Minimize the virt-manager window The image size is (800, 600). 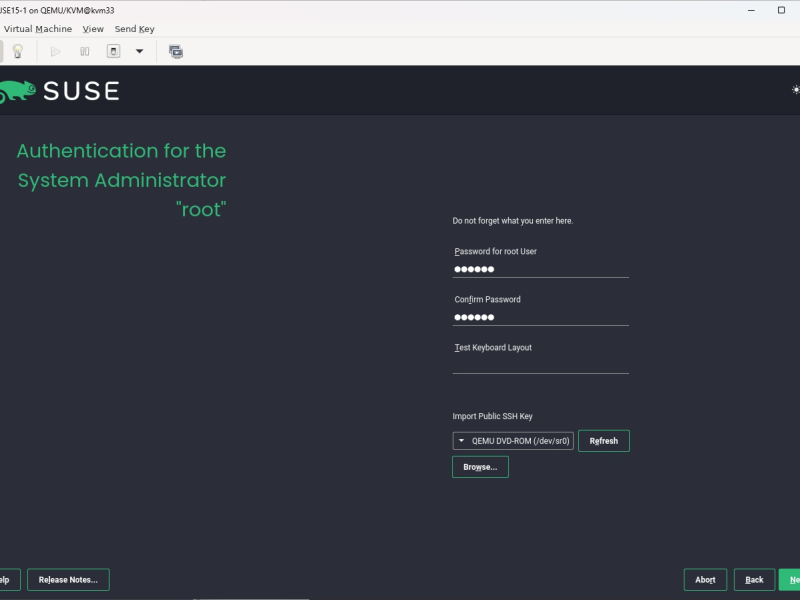click(751, 10)
